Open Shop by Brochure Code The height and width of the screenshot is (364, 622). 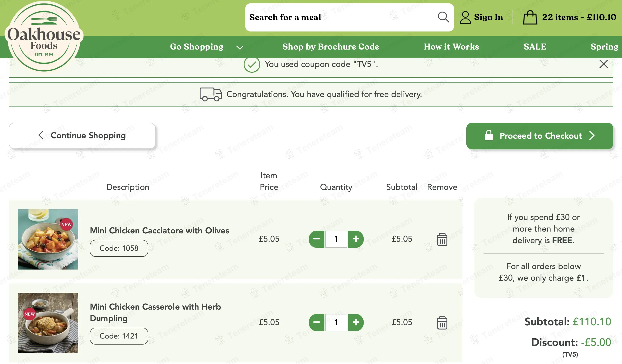click(x=330, y=47)
